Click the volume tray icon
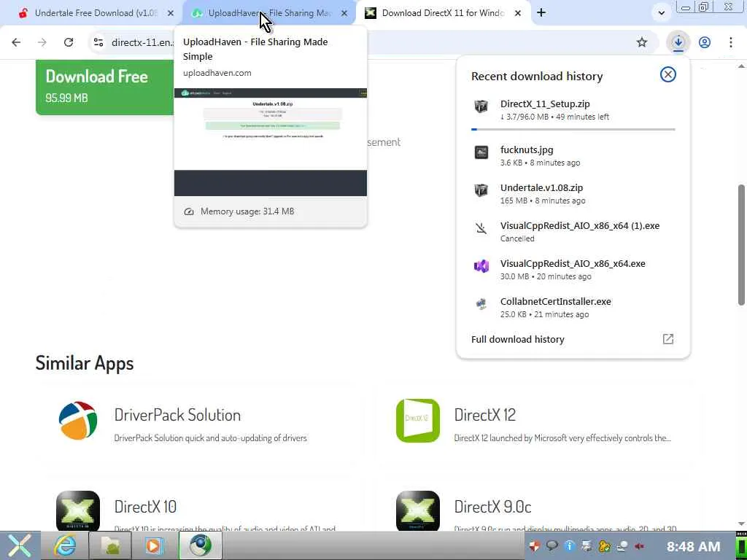This screenshot has height=560, width=747. 639,546
